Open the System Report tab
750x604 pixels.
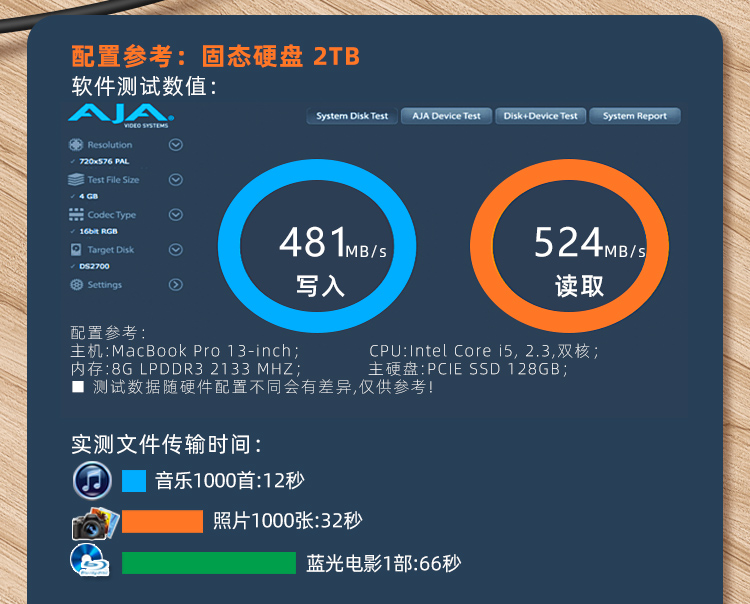(x=635, y=116)
